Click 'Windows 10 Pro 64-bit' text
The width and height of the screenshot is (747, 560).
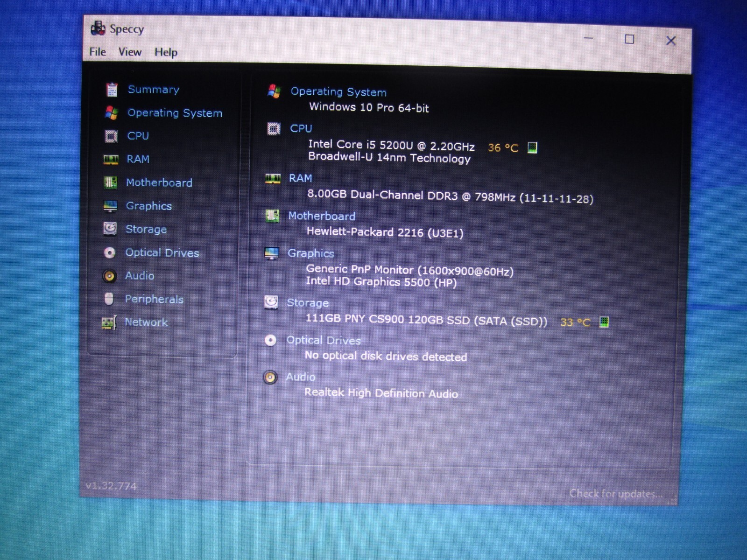369,107
